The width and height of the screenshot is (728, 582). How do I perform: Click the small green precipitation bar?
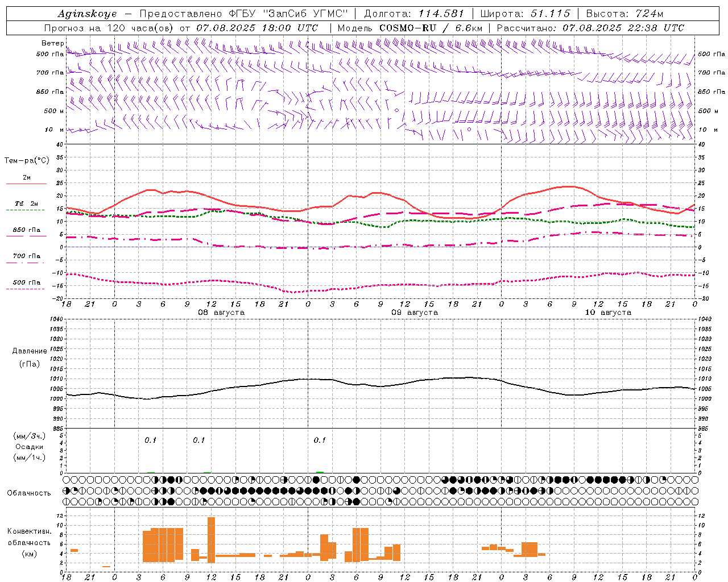pos(320,472)
